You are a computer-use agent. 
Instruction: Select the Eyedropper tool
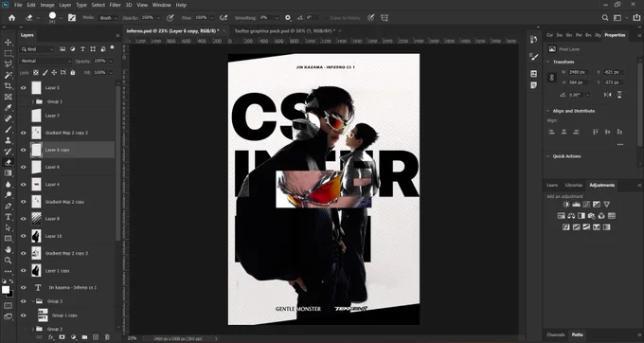coord(9,108)
